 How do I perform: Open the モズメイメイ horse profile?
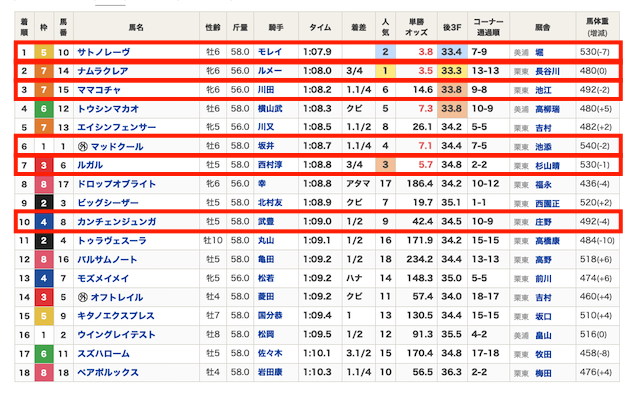pos(103,278)
